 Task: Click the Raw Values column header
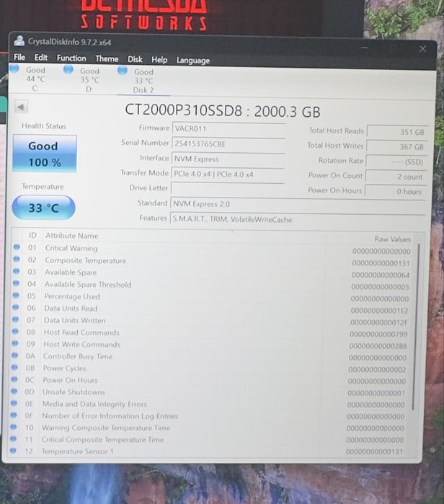(x=392, y=239)
